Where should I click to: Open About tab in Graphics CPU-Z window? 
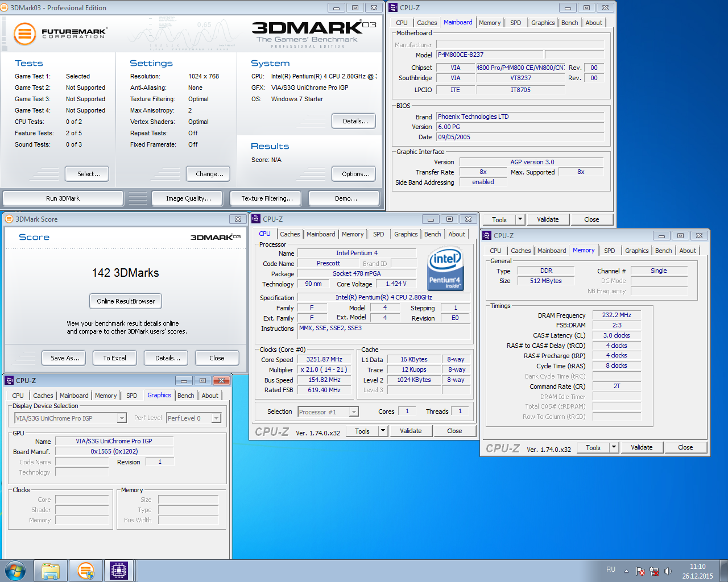[x=210, y=396]
